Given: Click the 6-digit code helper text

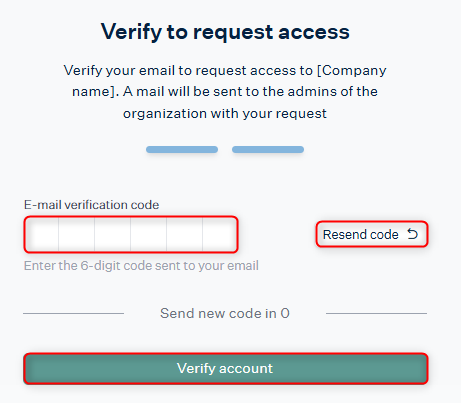Looking at the screenshot, I should pyautogui.click(x=141, y=266).
